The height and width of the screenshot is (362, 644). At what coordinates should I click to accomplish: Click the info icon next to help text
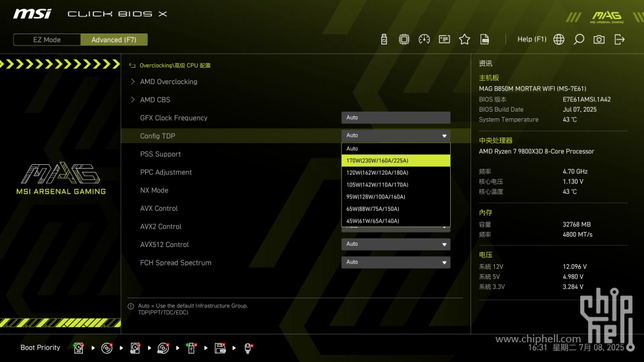point(131,306)
